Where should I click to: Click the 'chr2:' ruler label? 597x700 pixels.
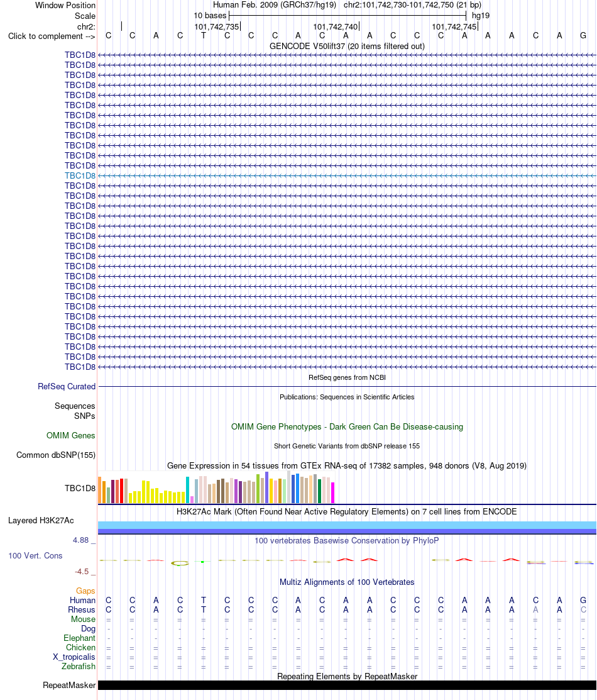tap(86, 27)
